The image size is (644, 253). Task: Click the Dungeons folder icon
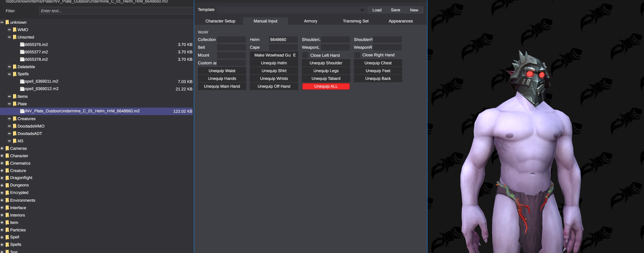point(7,185)
